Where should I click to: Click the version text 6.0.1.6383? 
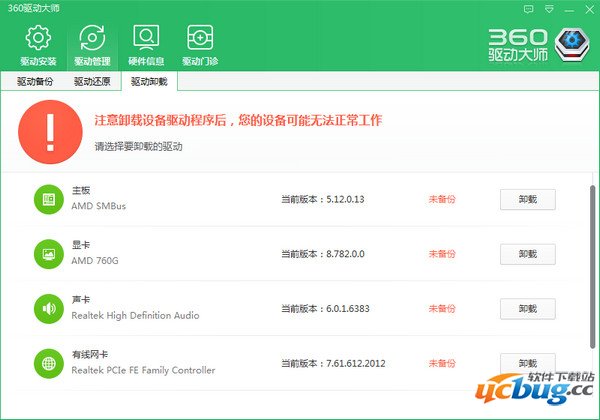348,309
